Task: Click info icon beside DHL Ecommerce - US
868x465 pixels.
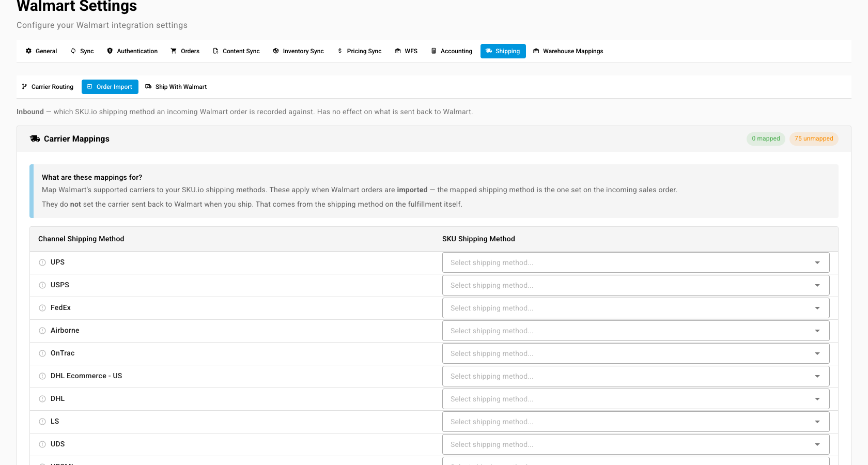Action: point(42,376)
